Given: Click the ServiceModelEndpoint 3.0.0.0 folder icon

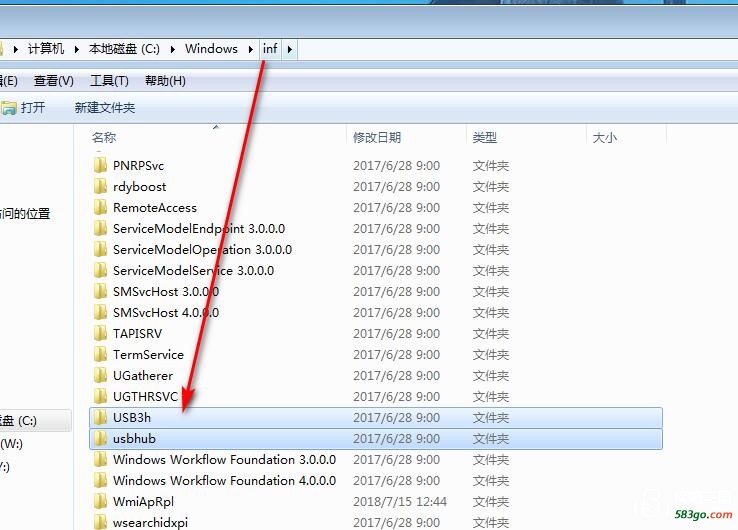Looking at the screenshot, I should click(x=100, y=228).
